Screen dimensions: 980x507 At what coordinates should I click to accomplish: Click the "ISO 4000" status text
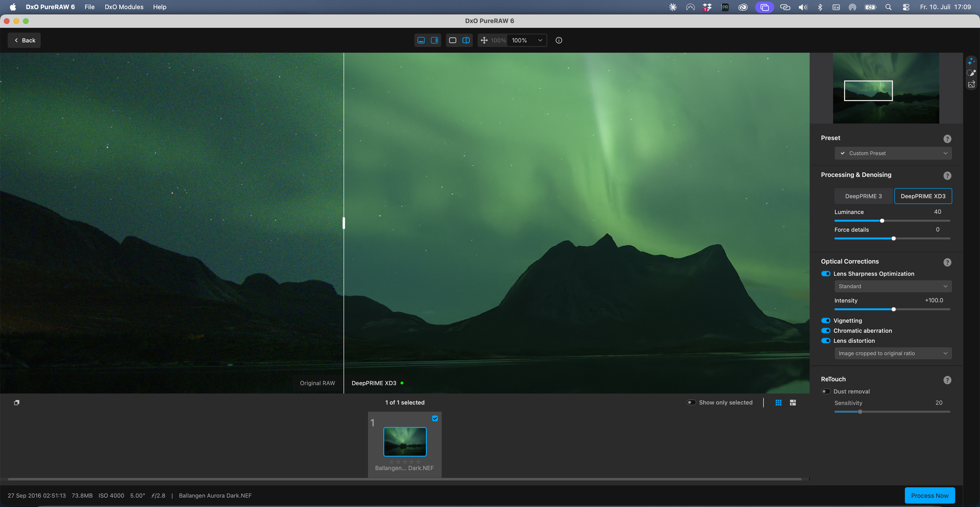(x=111, y=496)
